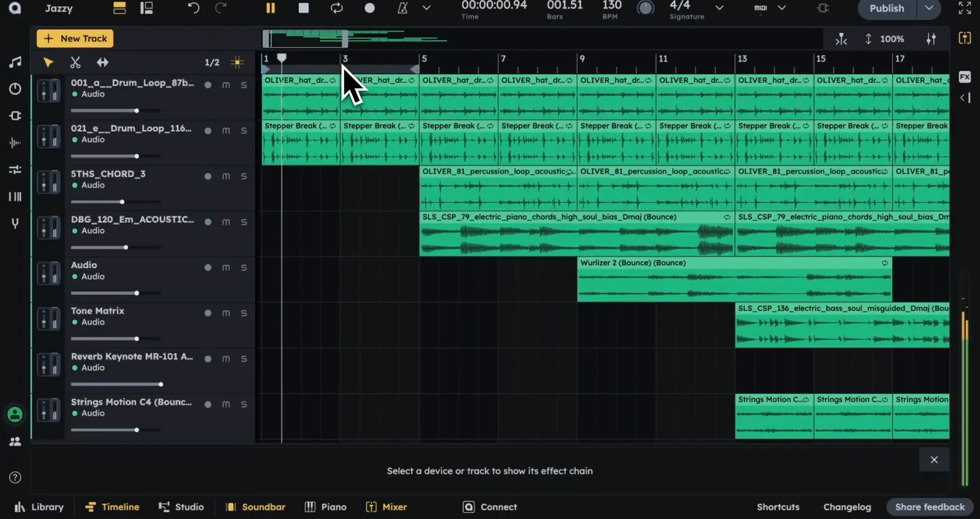Mute the 5THS_CHORD_3 track

(226, 176)
